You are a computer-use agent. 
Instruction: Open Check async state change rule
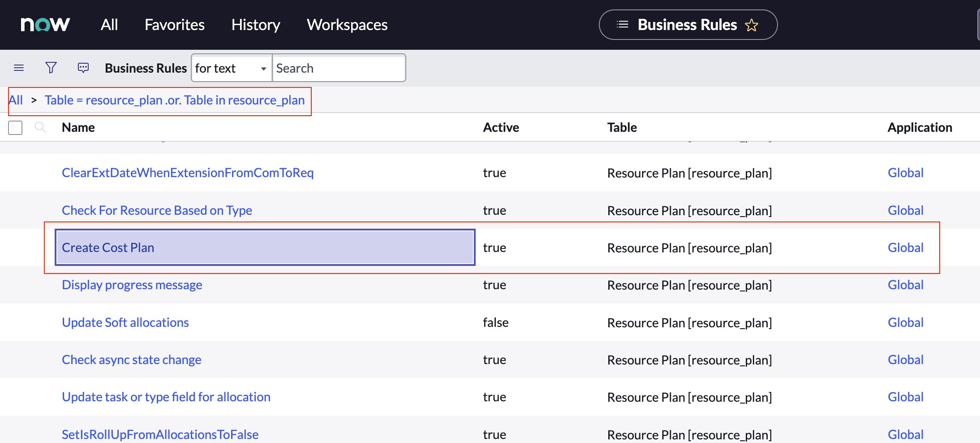(x=132, y=360)
